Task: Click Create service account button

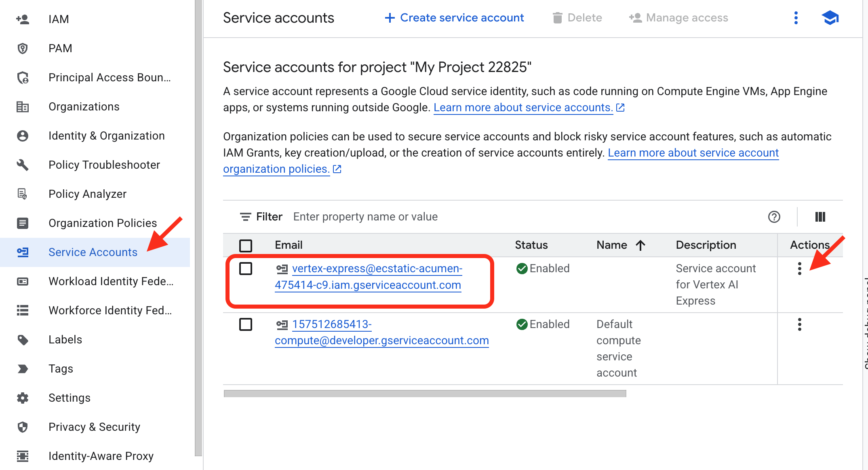Action: click(454, 18)
